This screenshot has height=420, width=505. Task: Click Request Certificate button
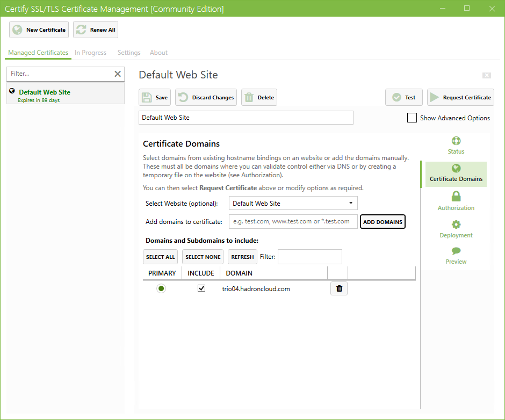coord(460,97)
